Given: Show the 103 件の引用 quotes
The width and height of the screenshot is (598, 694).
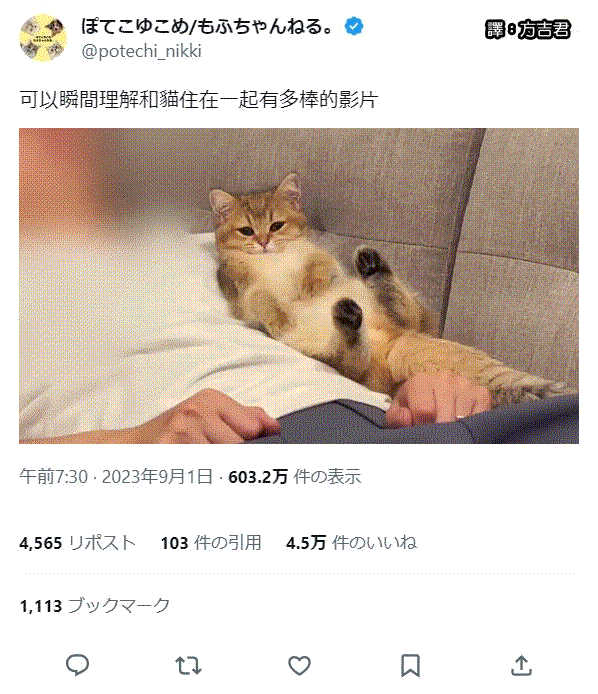Looking at the screenshot, I should [x=211, y=543].
